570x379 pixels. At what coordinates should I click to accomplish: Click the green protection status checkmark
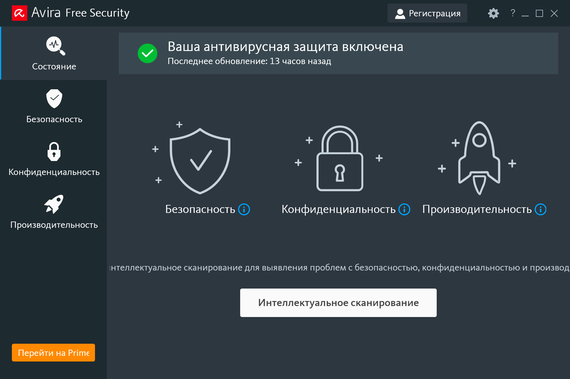pyautogui.click(x=147, y=53)
